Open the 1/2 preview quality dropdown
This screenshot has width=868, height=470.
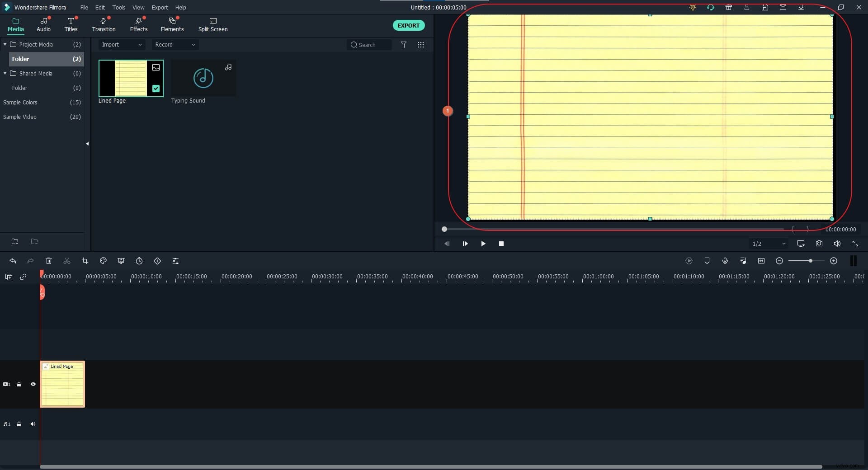tap(769, 244)
